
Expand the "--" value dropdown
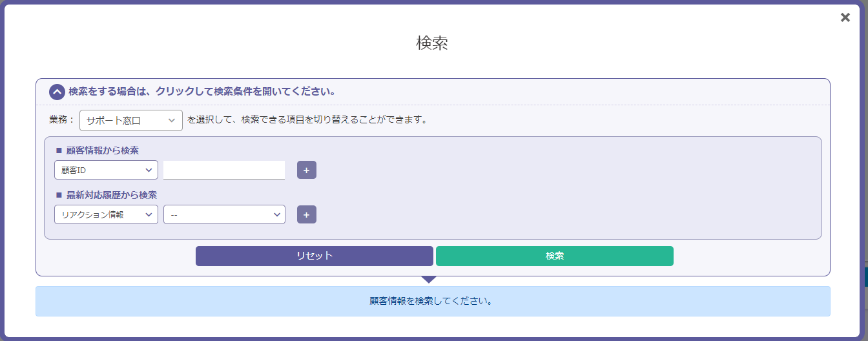(x=224, y=214)
